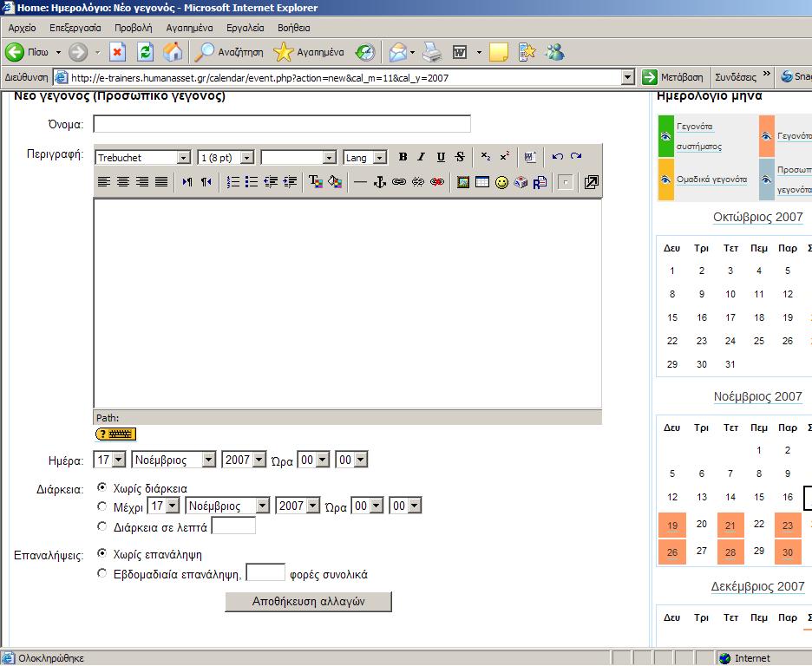
Task: Open the Επεξεργασία menu
Action: coord(75,28)
